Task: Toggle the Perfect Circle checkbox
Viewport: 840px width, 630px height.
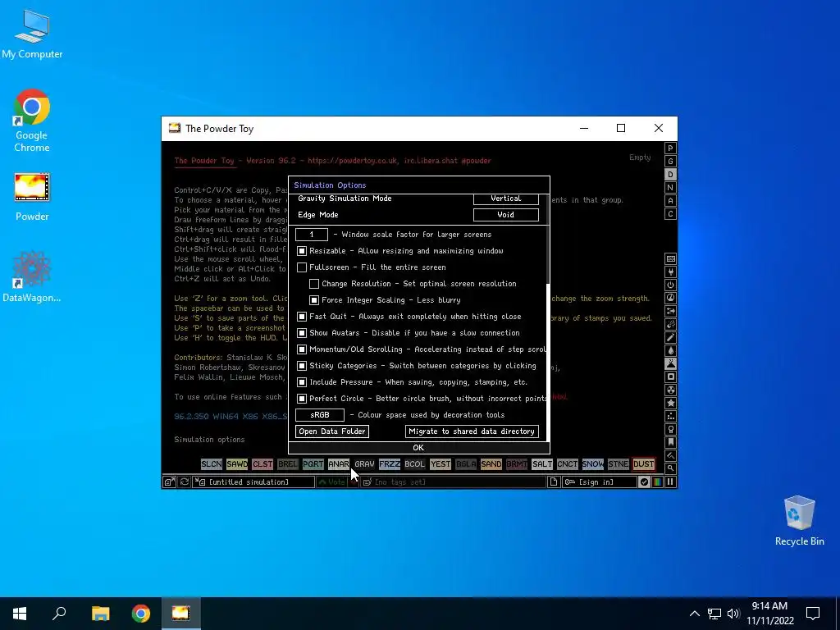Action: (302, 399)
